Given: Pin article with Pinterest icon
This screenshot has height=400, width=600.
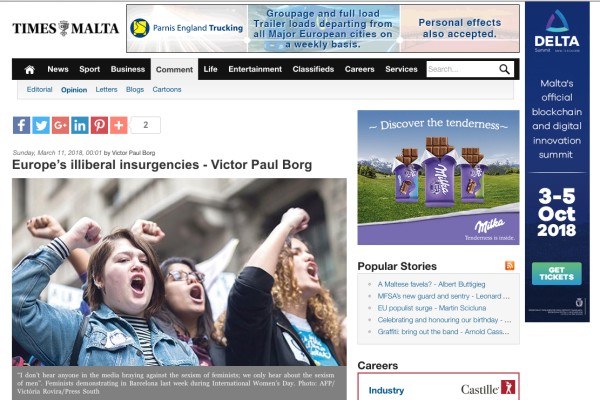Looking at the screenshot, I should click(99, 125).
